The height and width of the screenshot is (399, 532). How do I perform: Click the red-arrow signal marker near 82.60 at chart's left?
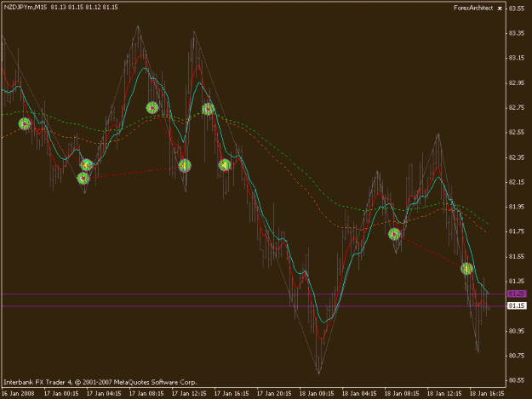25,124
